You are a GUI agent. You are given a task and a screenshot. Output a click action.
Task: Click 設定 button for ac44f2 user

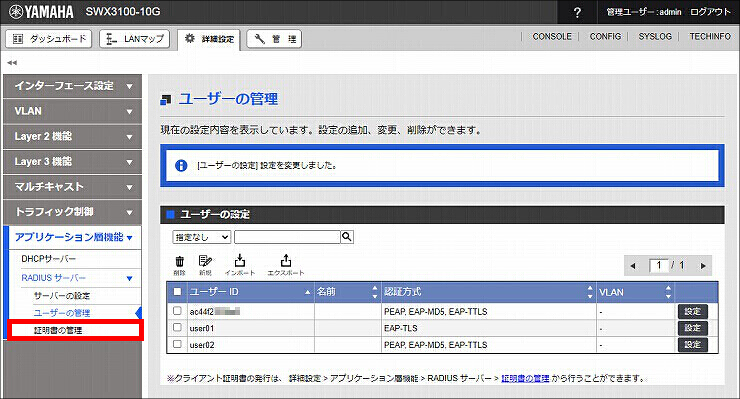click(x=692, y=311)
